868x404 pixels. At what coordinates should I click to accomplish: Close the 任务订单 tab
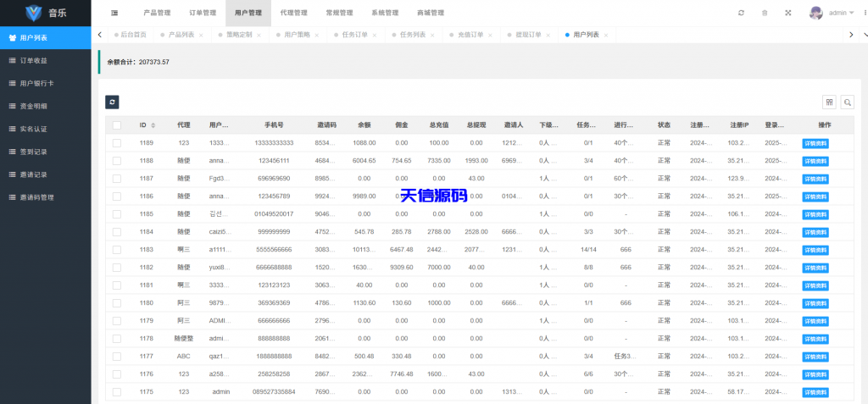coord(374,35)
